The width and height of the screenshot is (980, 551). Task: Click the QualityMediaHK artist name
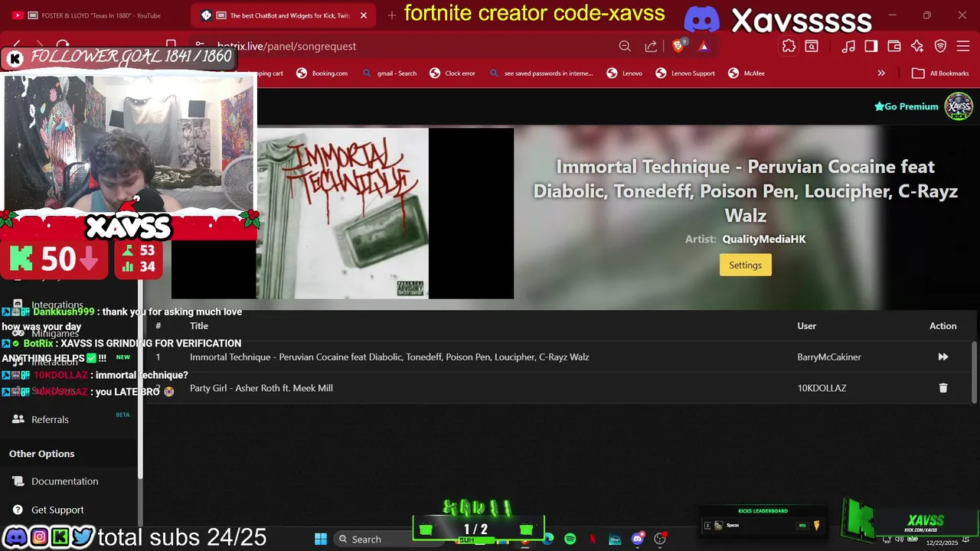[764, 239]
